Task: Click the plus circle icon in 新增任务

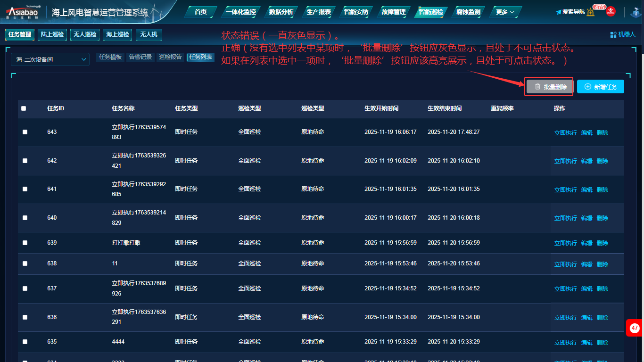Action: [x=587, y=87]
